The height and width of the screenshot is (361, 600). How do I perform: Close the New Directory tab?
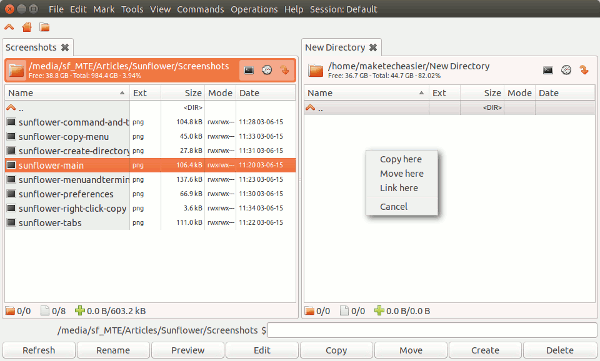373,47
